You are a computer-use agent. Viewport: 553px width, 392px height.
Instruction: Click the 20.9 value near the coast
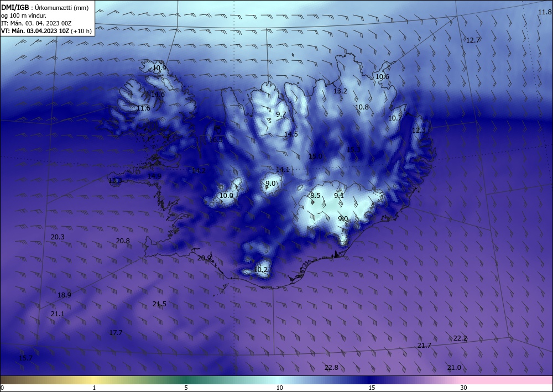coord(204,258)
